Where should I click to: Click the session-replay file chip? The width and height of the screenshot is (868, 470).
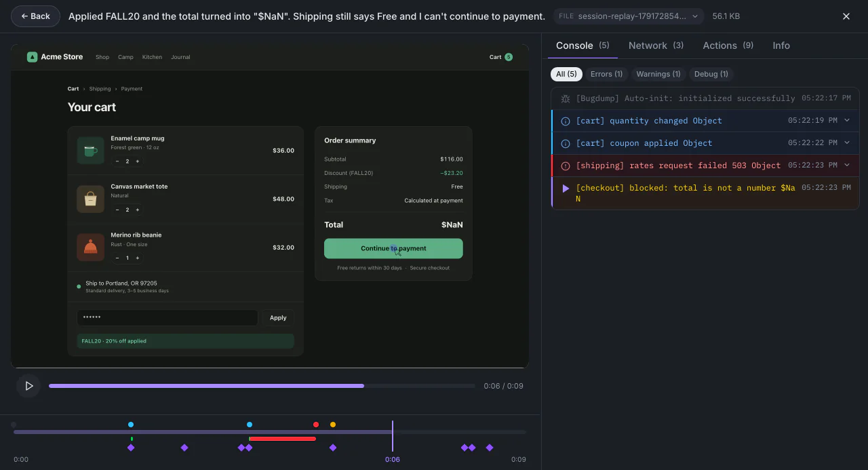click(628, 16)
